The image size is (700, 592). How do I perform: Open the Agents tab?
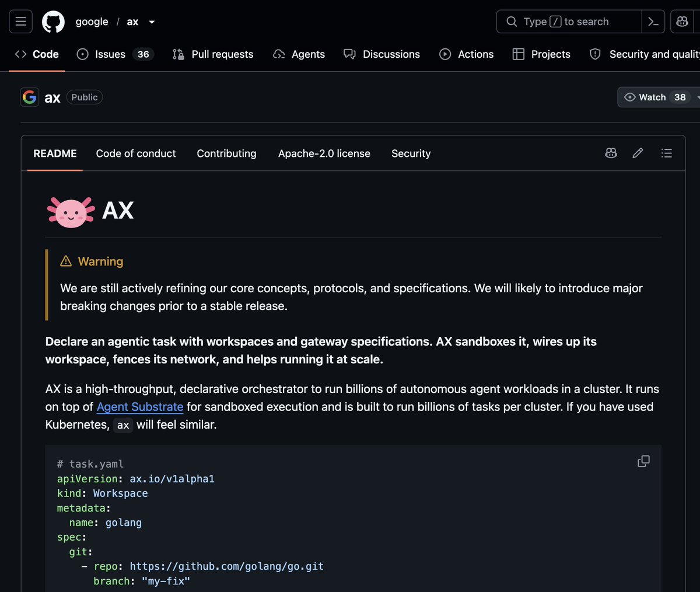coord(299,54)
